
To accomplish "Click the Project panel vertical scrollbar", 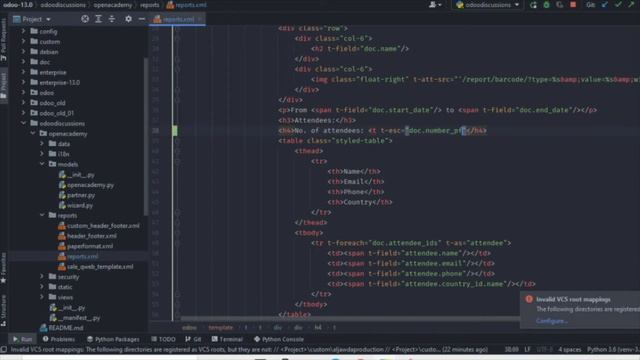I will pos(146,137).
